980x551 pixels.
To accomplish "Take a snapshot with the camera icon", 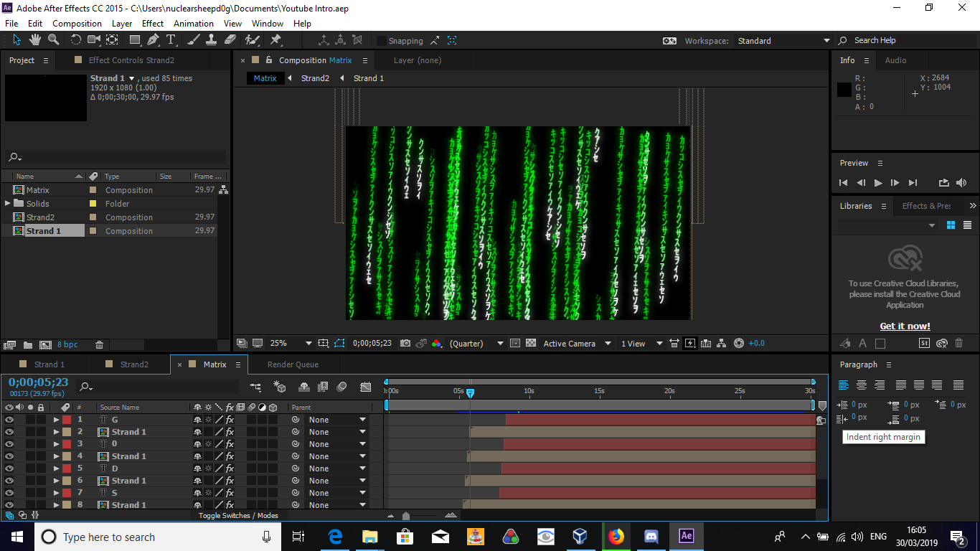I will point(405,344).
